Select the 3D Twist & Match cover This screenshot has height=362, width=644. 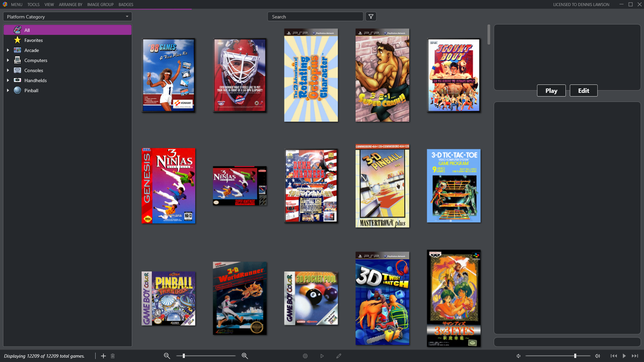[x=382, y=298]
